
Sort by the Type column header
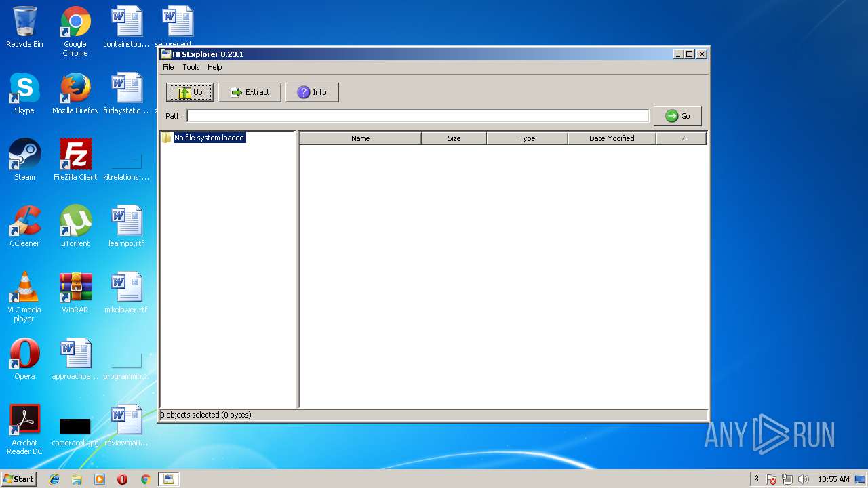coord(527,138)
